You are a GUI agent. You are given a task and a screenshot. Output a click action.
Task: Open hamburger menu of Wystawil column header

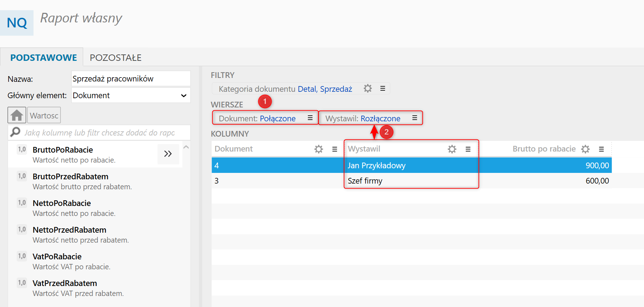[x=468, y=149]
